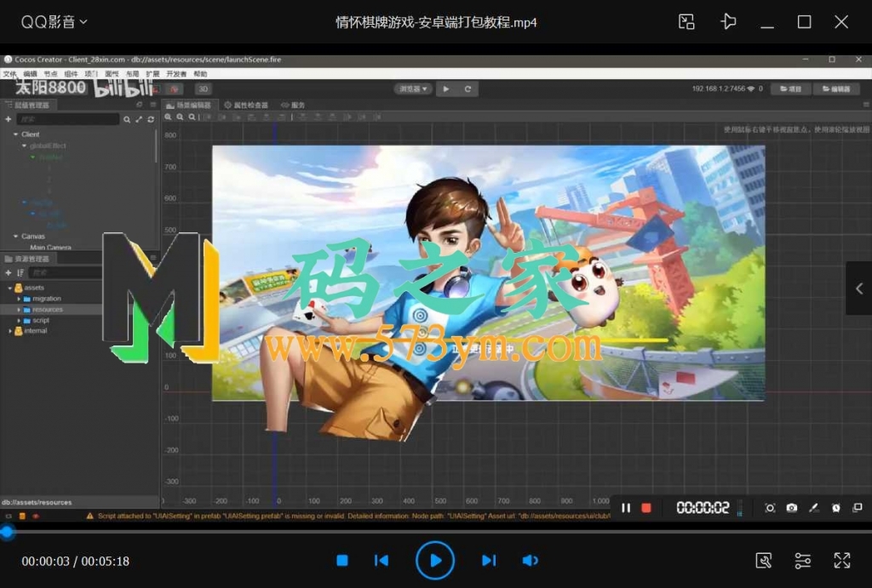Enter fullscreen mode in the player

842,560
